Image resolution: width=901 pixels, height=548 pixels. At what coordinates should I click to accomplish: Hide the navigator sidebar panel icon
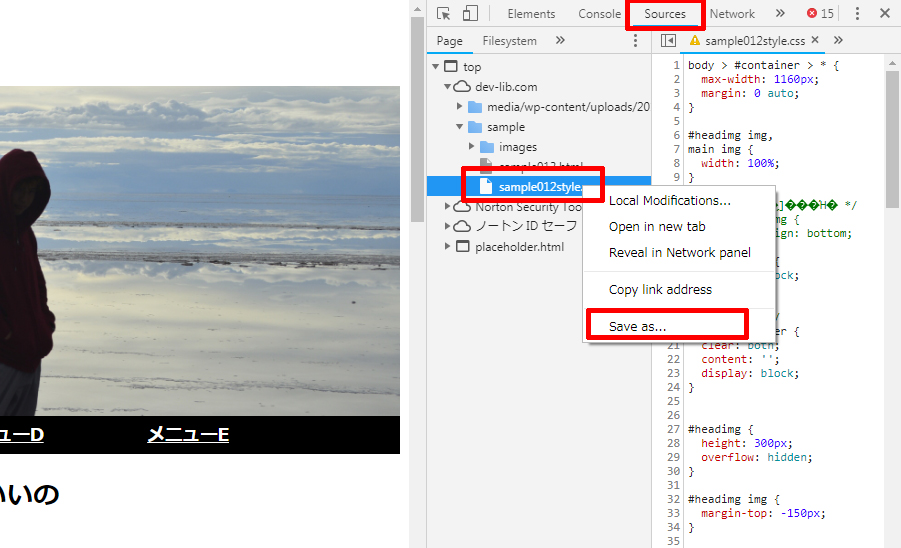click(668, 41)
